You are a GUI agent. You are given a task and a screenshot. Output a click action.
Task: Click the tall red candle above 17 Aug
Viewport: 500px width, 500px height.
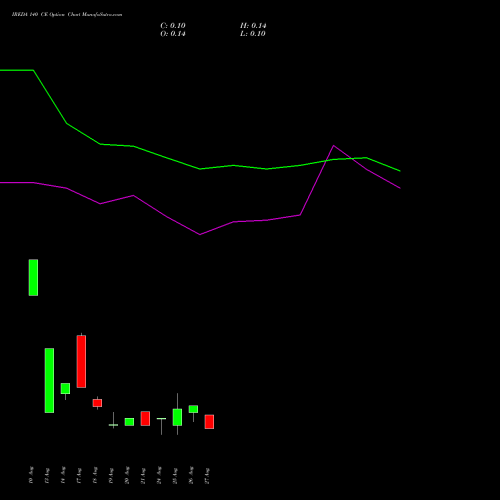81,361
